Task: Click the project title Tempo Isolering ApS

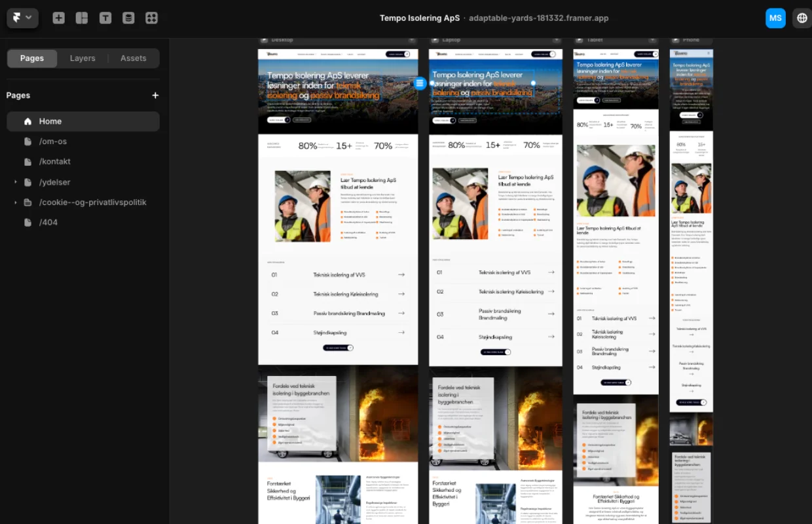Action: click(x=420, y=18)
